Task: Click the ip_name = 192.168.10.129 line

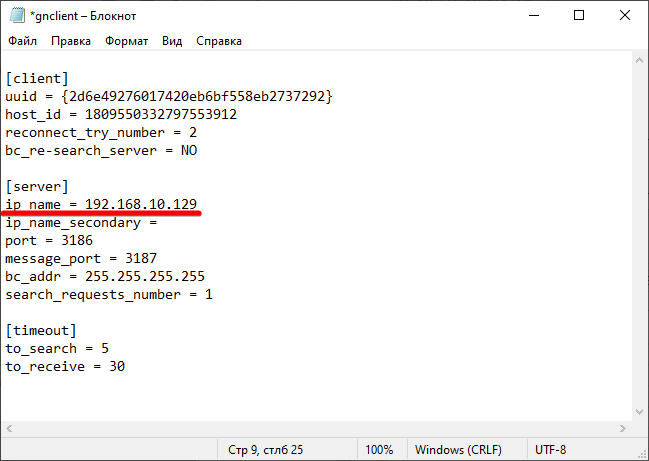Action: [101, 204]
